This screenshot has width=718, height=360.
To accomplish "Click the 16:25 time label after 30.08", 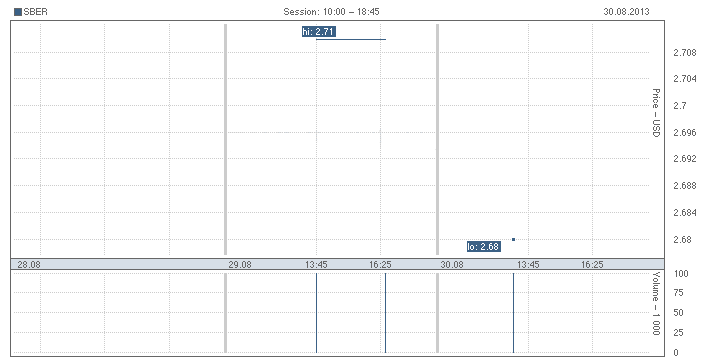I will 593,264.
